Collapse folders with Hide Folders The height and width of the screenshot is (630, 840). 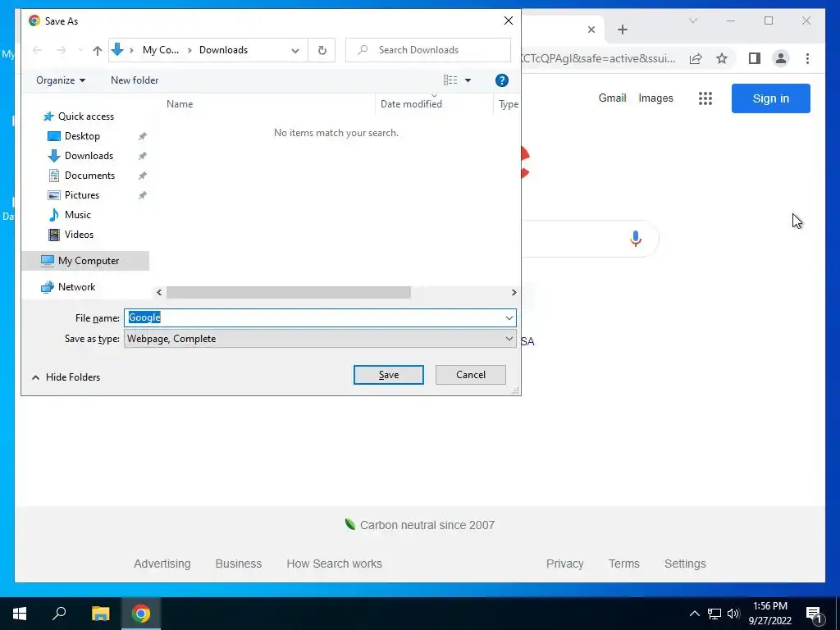tap(66, 377)
